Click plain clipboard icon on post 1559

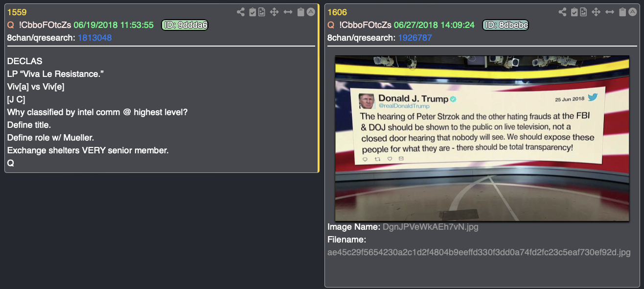301,12
